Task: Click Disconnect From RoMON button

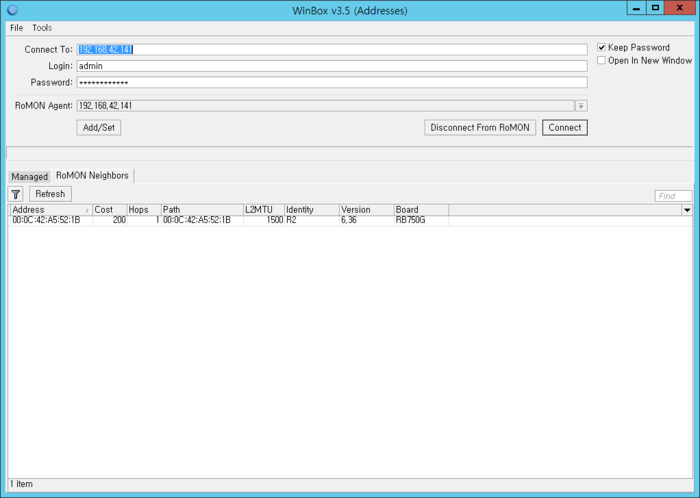Action: pyautogui.click(x=480, y=128)
